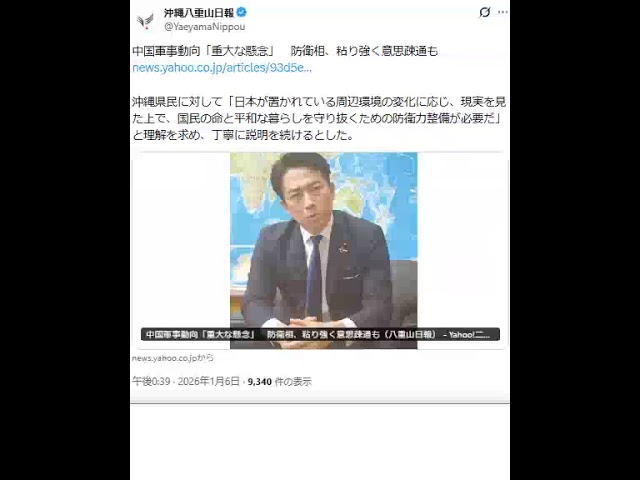640x480 pixels.
Task: Click the news.yahoo.co.jpから source label
Action: tap(173, 358)
